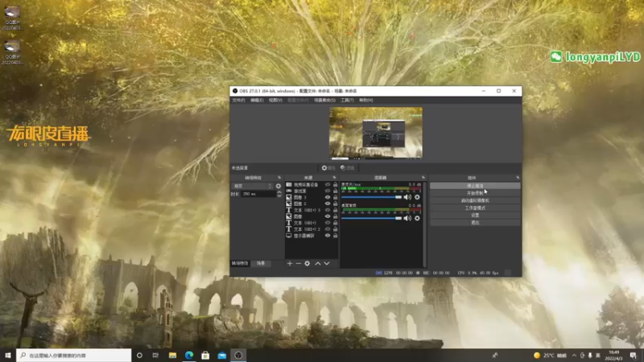Pop out the 混音器 dock panel
This screenshot has height=362, width=644.
pos(423,178)
